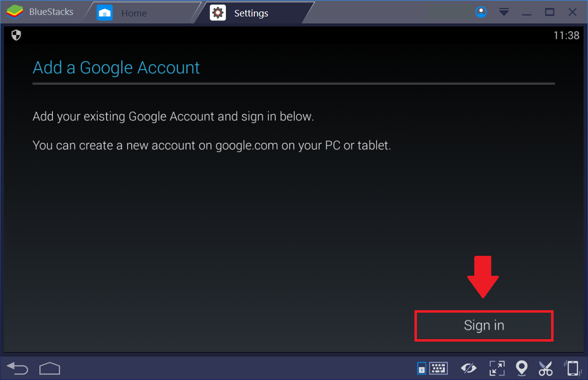588x380 pixels.
Task: Click the BlueStacks logo
Action: tap(15, 12)
